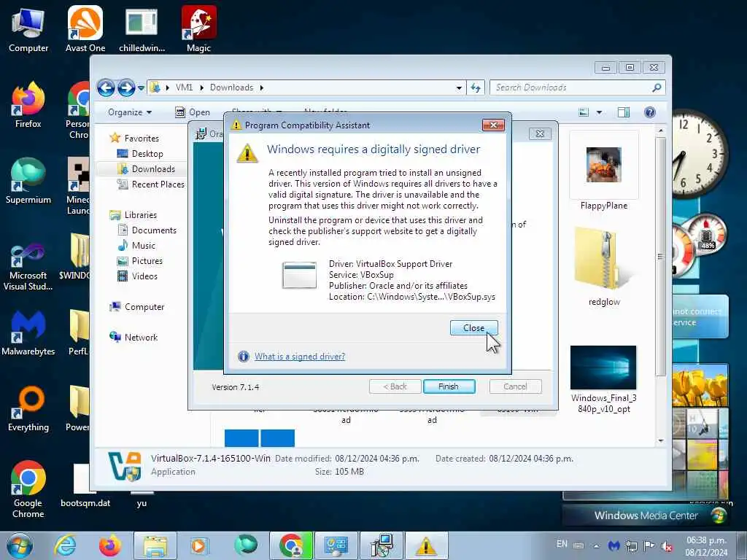Click the analog clock desktop gadget

click(700, 153)
